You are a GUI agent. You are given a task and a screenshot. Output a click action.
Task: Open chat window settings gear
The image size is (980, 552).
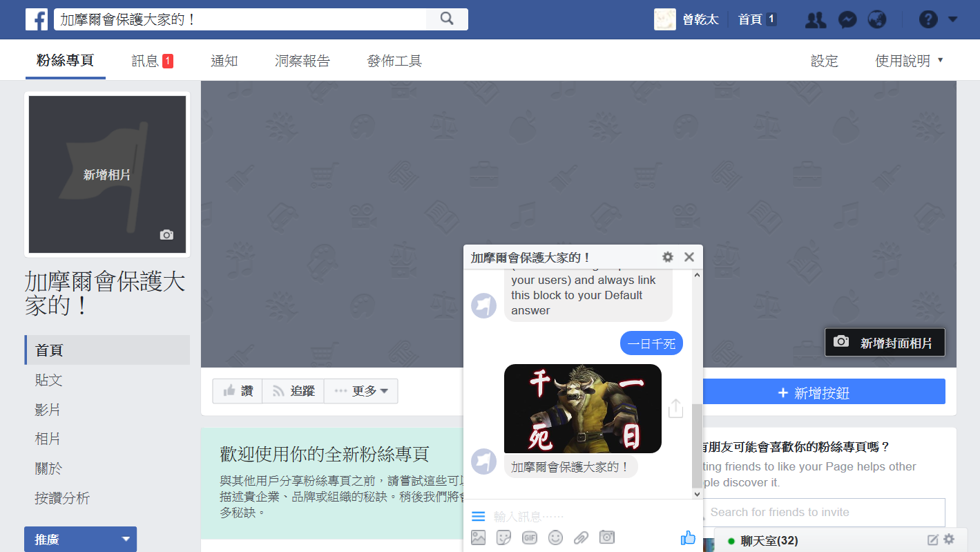(667, 257)
